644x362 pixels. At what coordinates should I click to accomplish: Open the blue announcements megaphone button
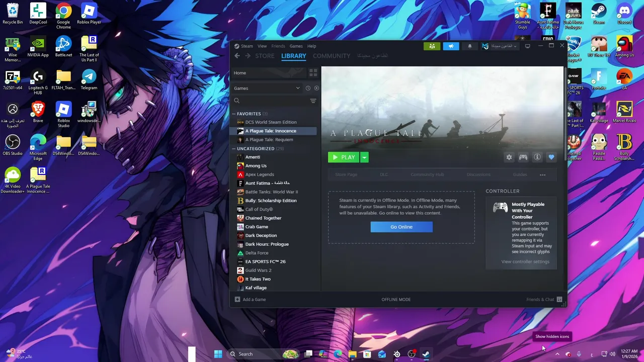[451, 46]
